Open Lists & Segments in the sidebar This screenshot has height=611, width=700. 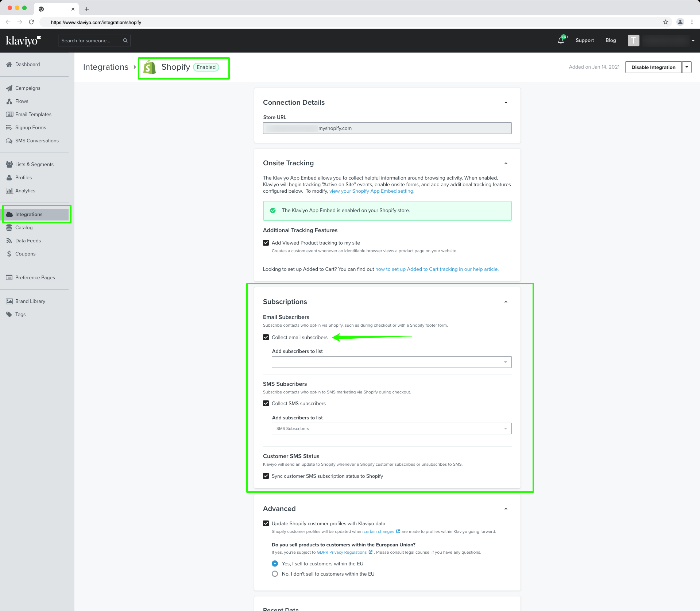click(34, 164)
